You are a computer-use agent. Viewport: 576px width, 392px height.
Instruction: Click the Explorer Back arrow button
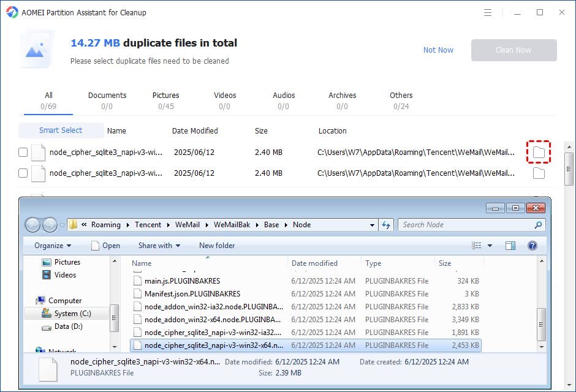[x=32, y=225]
